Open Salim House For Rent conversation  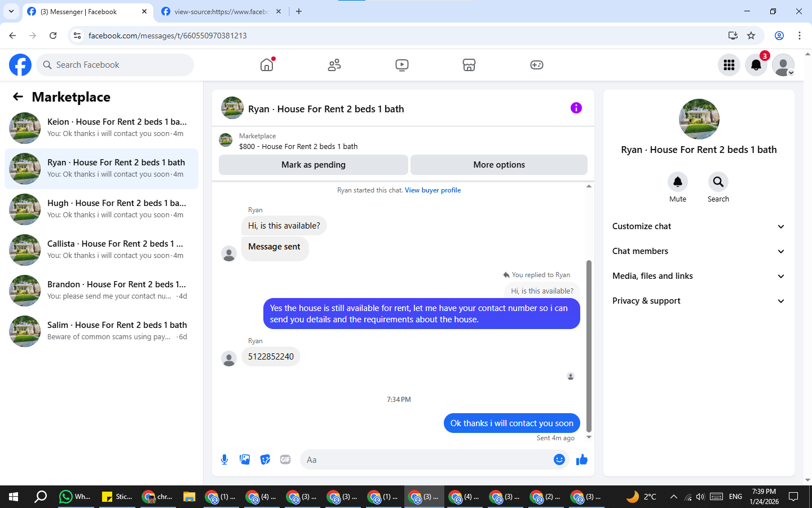[x=101, y=331]
